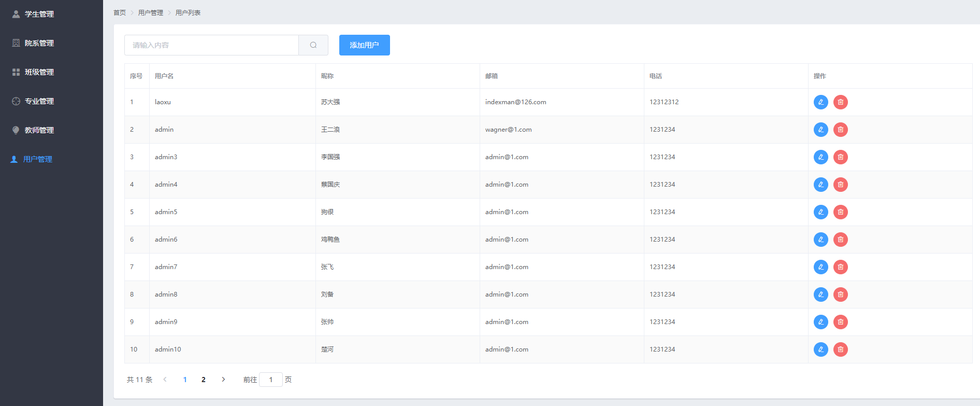980x406 pixels.
Task: Edit the admin user row
Action: [x=820, y=130]
